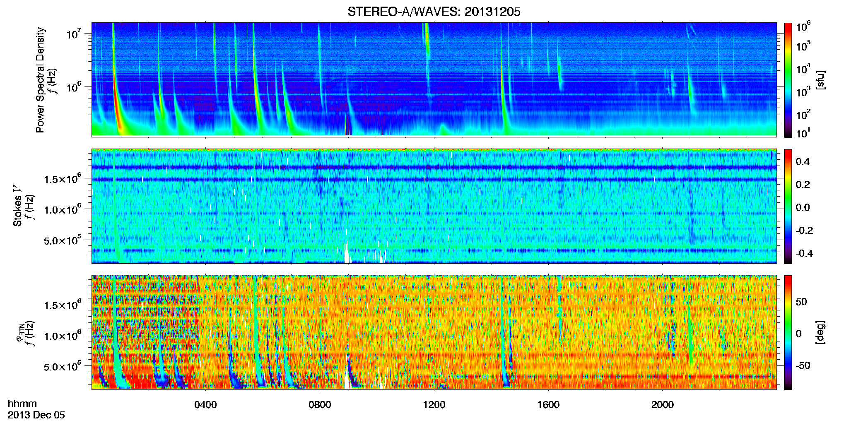Viewport: 868px width, 447px height.
Task: Click the 2000 time tick label
Action: pos(662,405)
